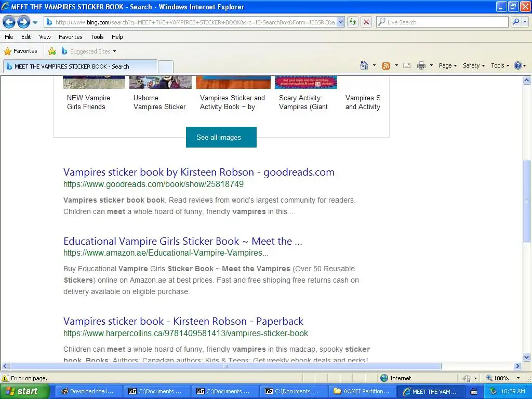The height and width of the screenshot is (399, 532).
Task: Click the Print icon
Action: tap(421, 65)
